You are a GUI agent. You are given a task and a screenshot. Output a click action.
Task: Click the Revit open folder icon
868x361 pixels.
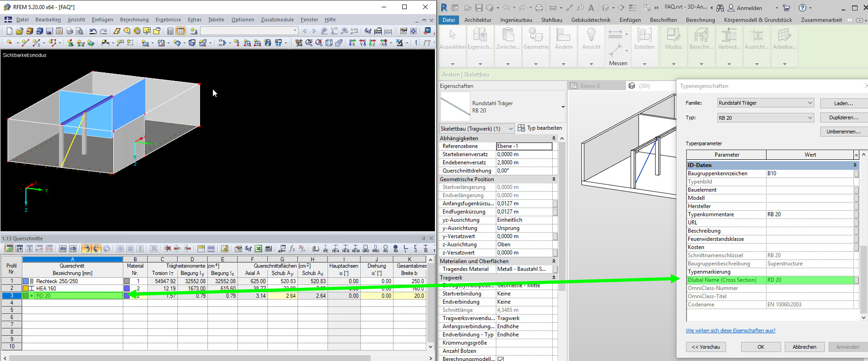pos(468,8)
